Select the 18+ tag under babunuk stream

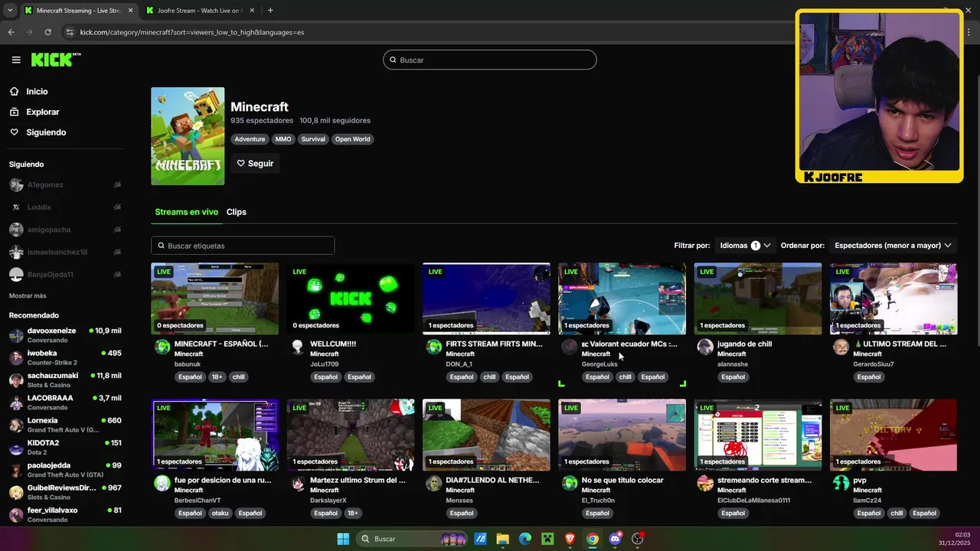tap(217, 377)
